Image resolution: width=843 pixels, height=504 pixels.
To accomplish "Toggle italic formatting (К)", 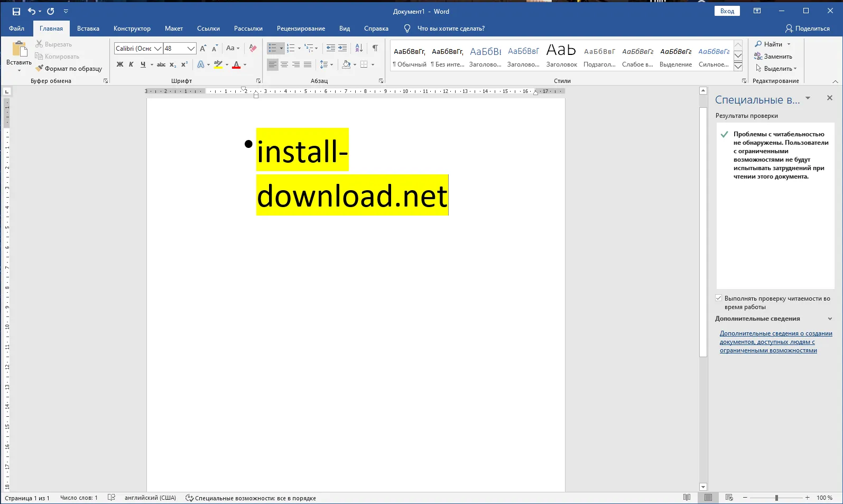I will point(131,64).
